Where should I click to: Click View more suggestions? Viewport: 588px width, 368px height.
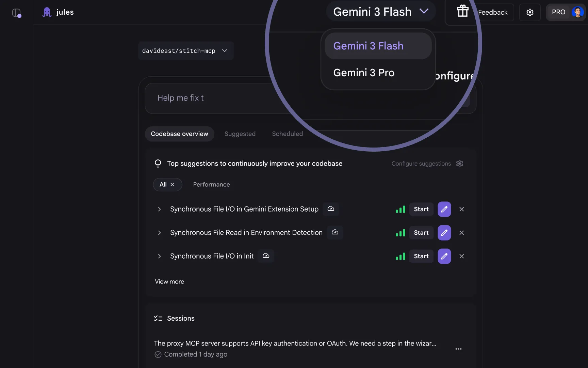point(169,281)
